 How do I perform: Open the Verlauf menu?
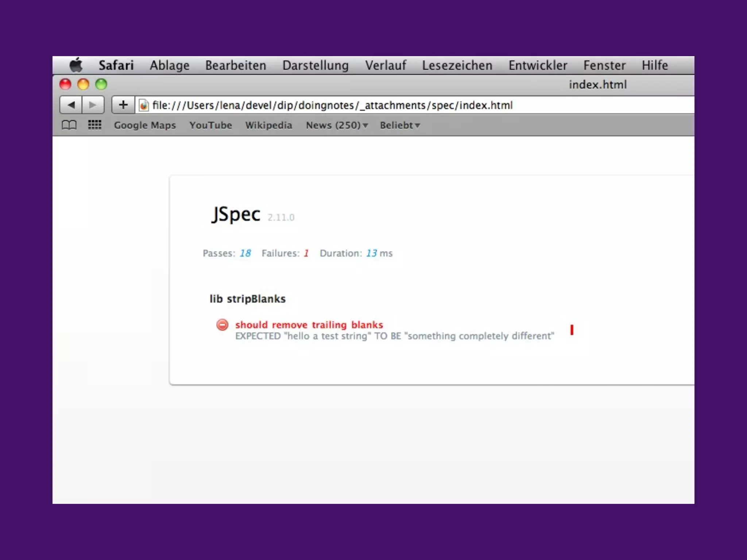386,65
